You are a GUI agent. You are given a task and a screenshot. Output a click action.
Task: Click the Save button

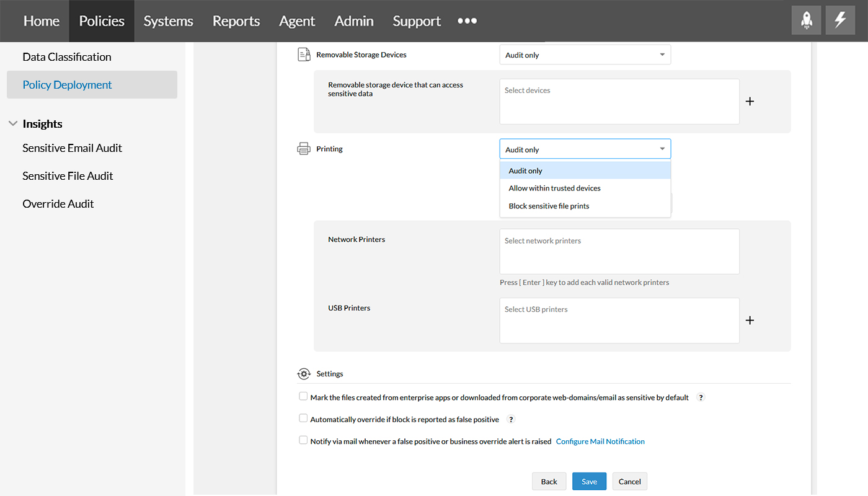point(589,482)
